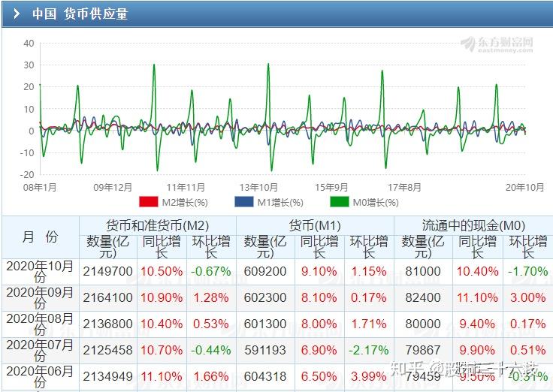Viewport: 553px width, 392px height.
Task: Click the 09年12月 axis label
Action: pos(113,187)
